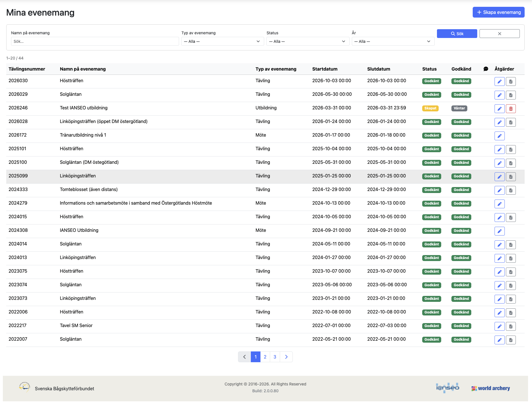Click pencil icon for Tränarutbildning nivå 1

pos(499,136)
